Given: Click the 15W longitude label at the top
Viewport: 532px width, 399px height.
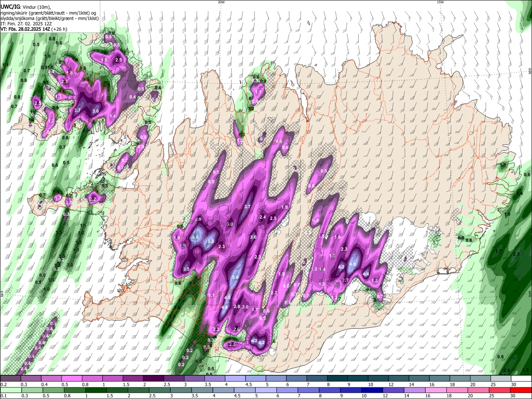Looking at the screenshot, I should [x=440, y=2].
